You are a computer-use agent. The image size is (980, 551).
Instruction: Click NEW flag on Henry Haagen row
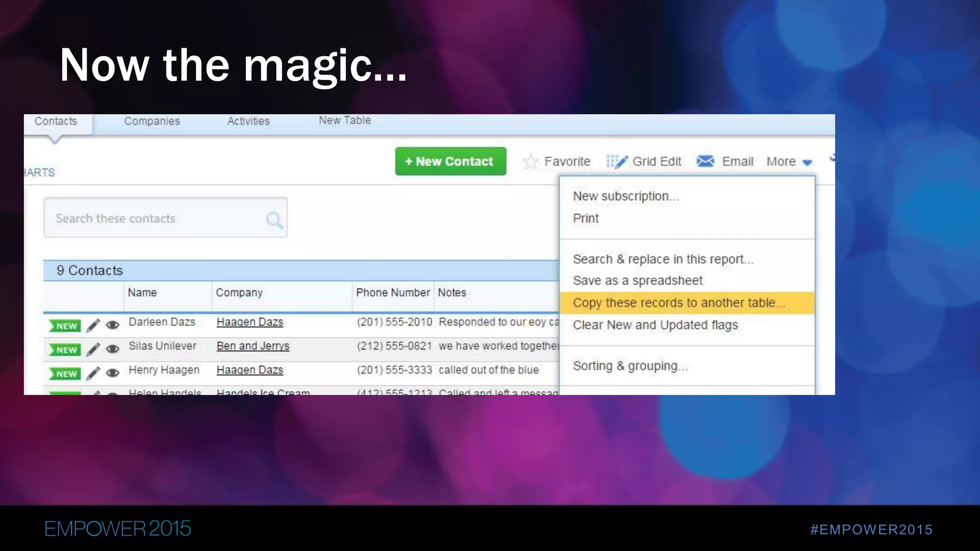tap(65, 374)
